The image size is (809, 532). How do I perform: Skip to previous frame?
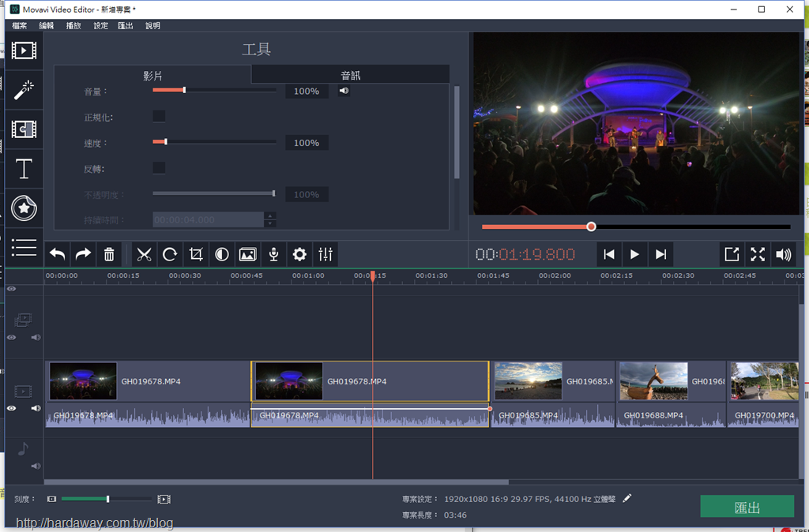[609, 254]
